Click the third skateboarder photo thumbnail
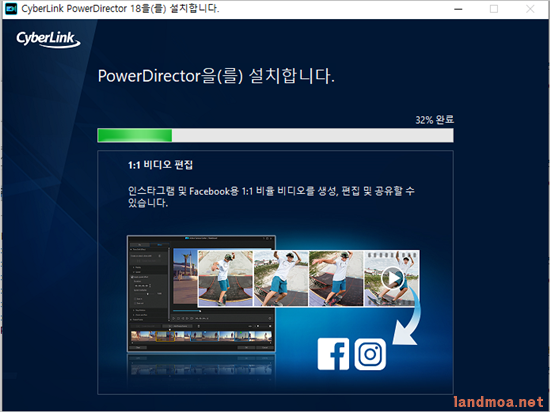550x412 pixels. point(336,278)
